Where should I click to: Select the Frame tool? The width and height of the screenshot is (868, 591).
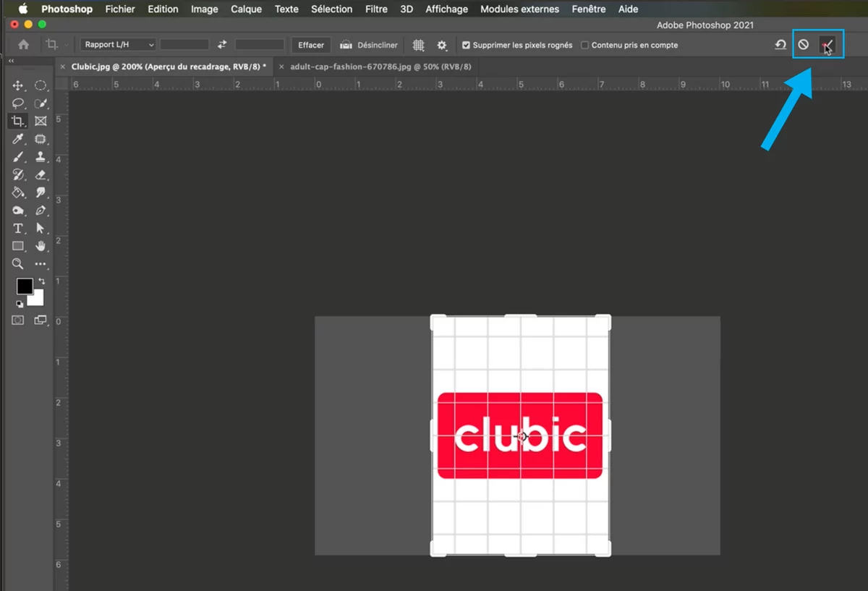41,121
